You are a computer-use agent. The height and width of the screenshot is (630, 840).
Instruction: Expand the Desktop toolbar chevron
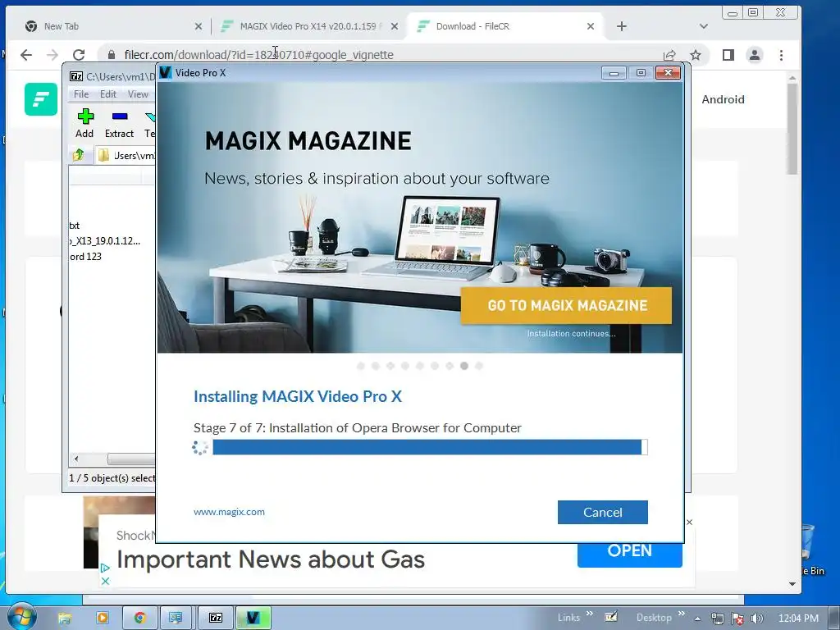click(681, 614)
